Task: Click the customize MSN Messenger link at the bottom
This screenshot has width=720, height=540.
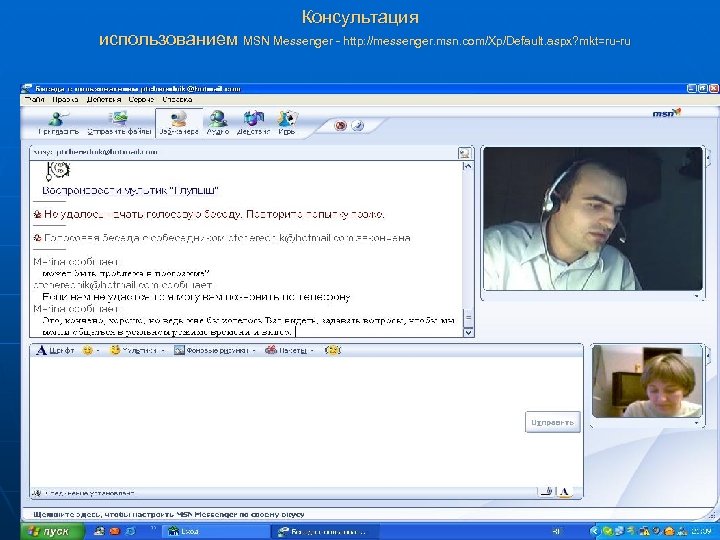Action: (x=169, y=514)
